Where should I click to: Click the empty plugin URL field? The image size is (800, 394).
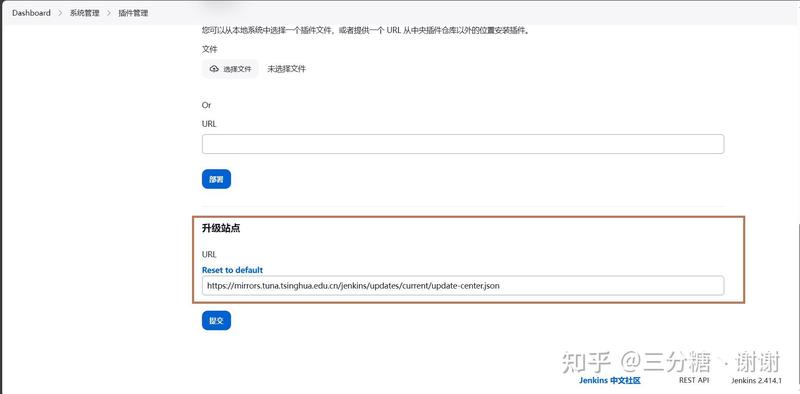(463, 144)
